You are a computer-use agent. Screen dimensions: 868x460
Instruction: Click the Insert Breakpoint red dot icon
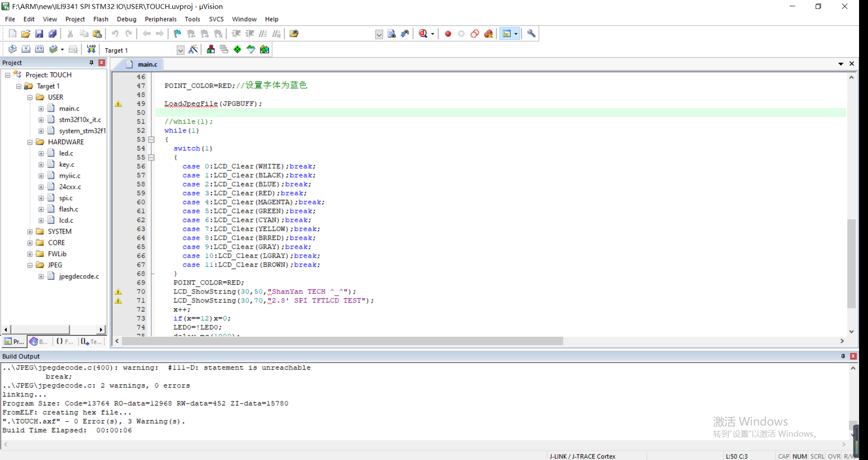point(448,34)
